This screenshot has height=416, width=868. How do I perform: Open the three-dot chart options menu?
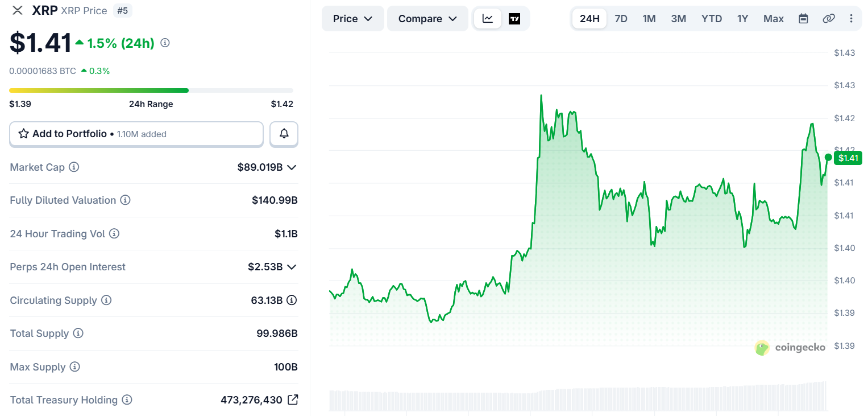point(851,19)
